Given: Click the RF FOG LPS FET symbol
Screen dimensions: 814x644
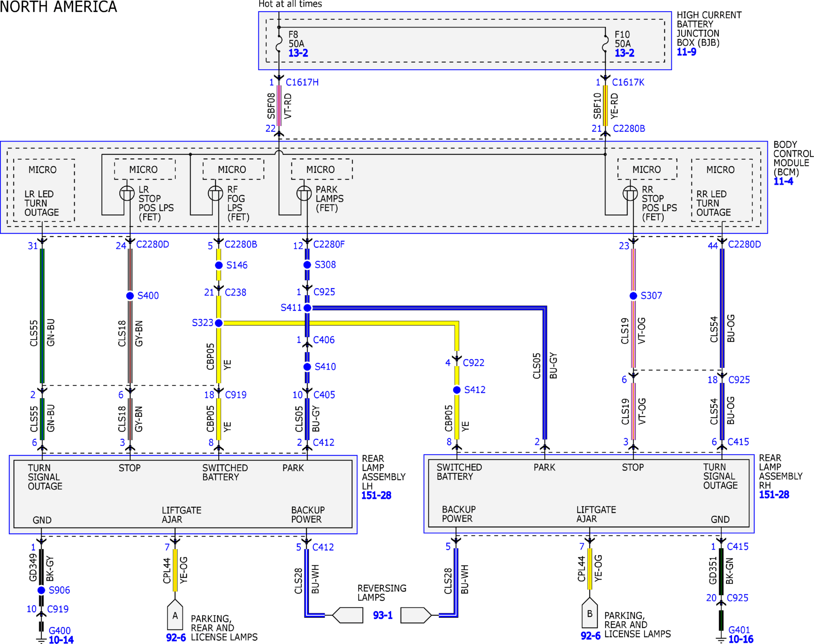Looking at the screenshot, I should [216, 193].
